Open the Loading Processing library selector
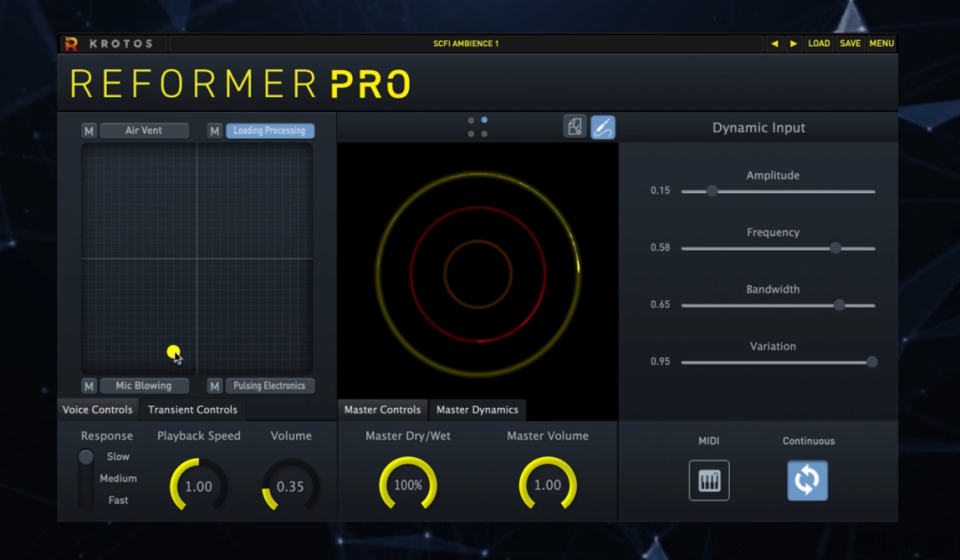This screenshot has height=560, width=960. pos(270,131)
